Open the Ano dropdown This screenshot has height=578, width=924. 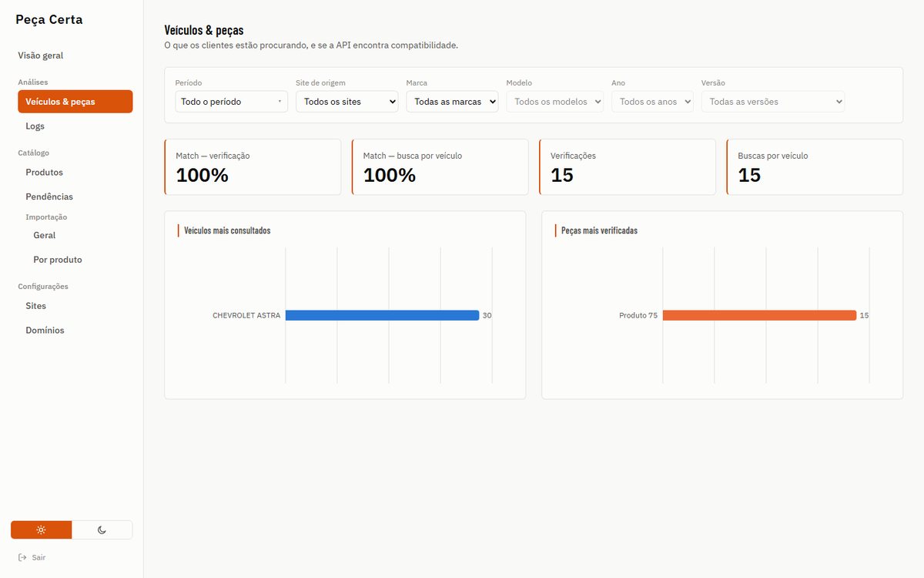coord(652,102)
